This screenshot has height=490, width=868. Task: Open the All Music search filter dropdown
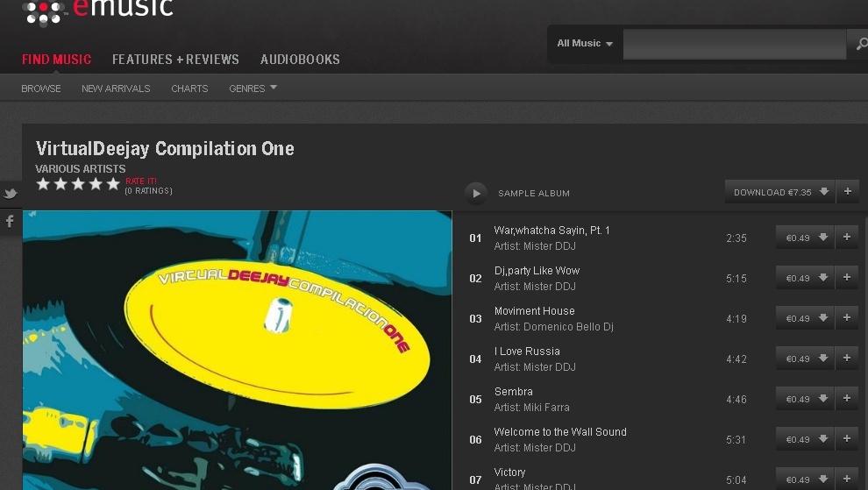pos(585,44)
